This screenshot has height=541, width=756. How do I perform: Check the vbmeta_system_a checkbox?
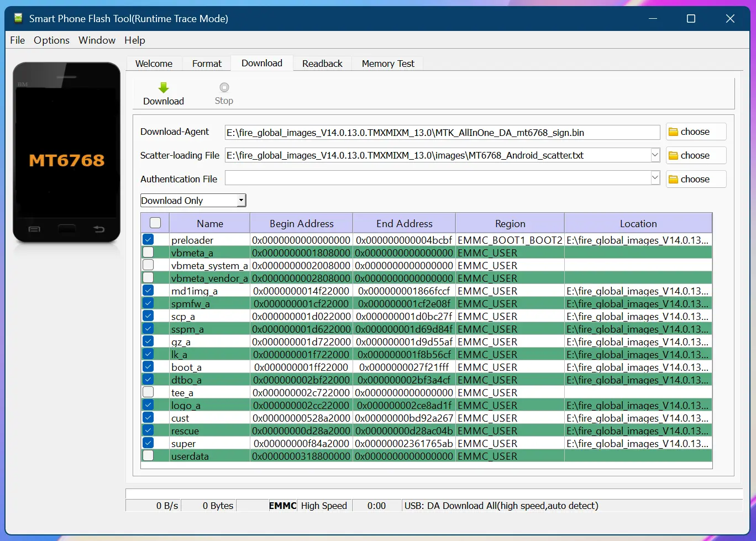(148, 265)
